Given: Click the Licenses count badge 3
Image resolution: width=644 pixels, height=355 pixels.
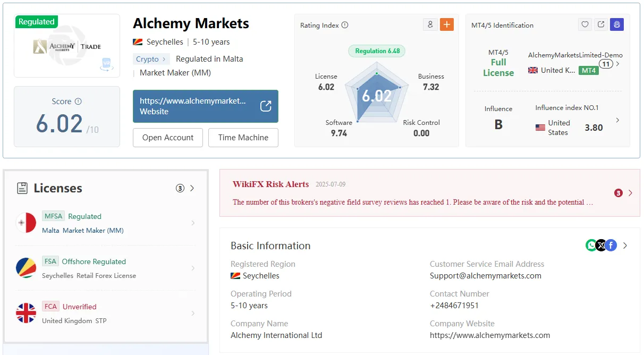Looking at the screenshot, I should point(180,188).
